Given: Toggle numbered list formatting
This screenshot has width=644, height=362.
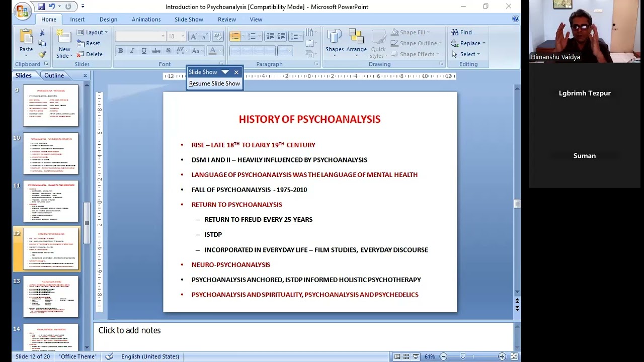Looking at the screenshot, I should 252,36.
